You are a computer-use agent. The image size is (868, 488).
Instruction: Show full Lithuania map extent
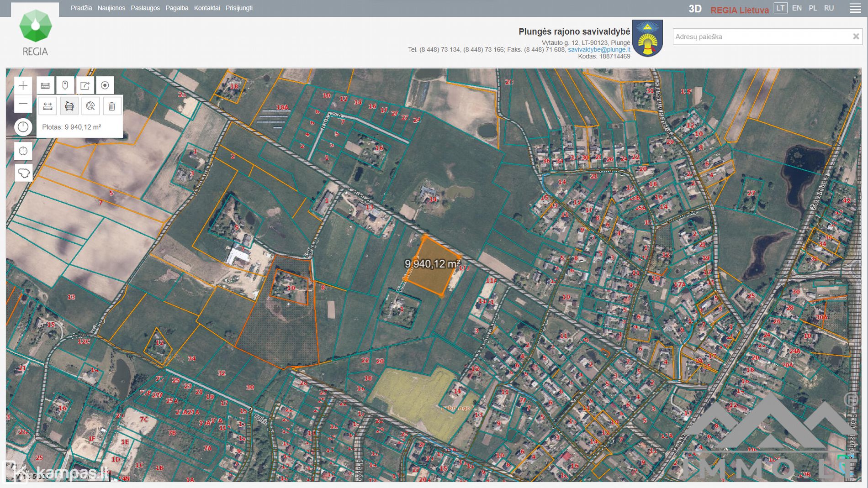click(x=23, y=173)
